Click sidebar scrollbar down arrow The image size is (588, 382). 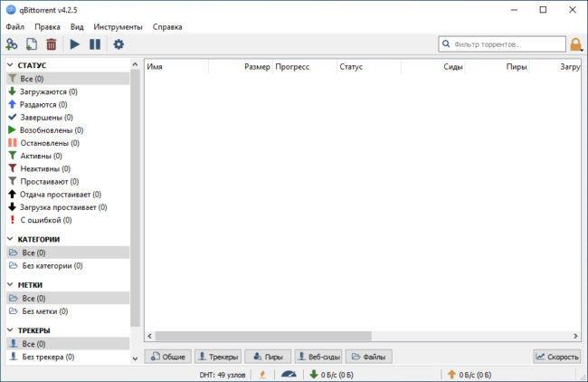(x=135, y=359)
